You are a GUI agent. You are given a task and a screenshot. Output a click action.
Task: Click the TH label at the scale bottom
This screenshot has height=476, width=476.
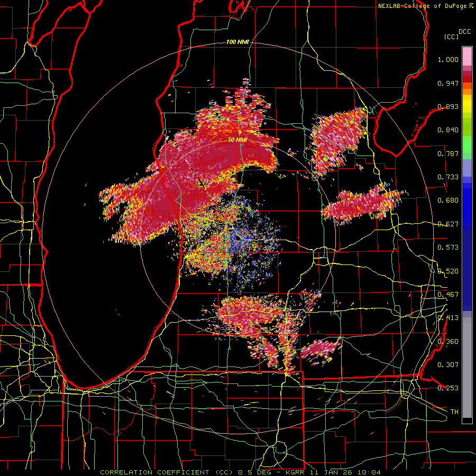click(x=454, y=412)
